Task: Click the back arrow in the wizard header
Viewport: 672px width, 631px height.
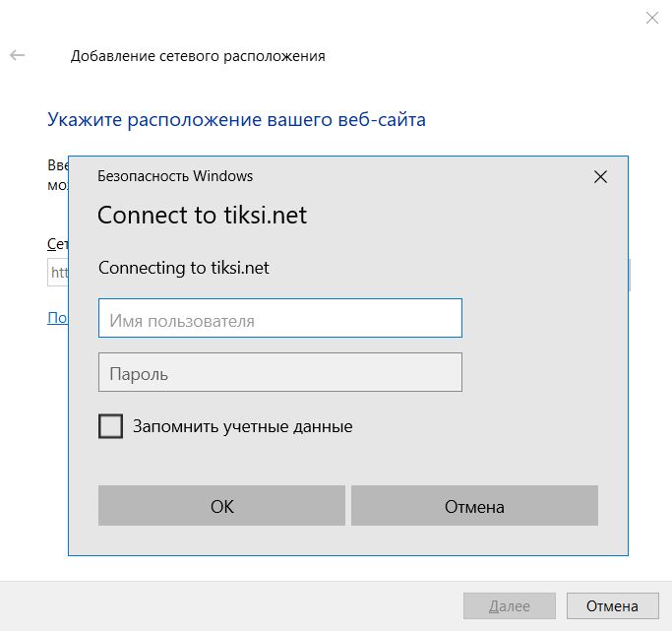Action: point(18,56)
